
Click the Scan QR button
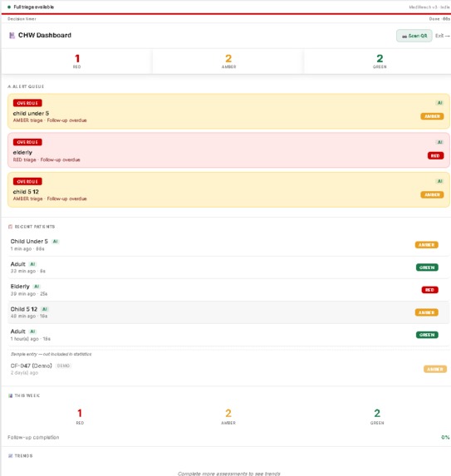click(414, 36)
